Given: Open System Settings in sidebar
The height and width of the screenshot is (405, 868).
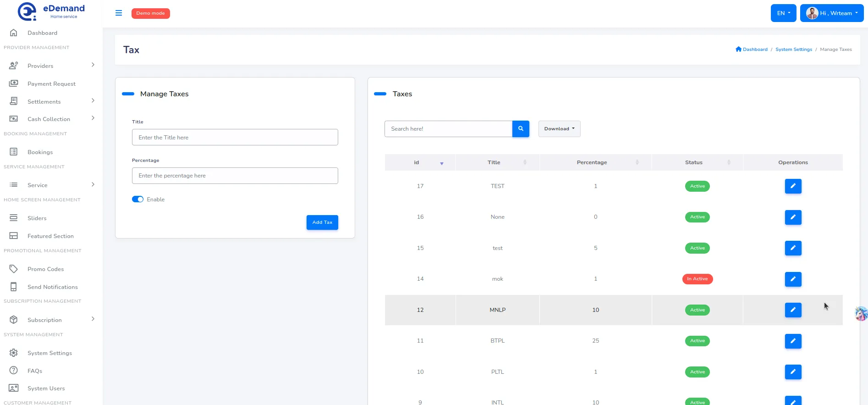Looking at the screenshot, I should (x=49, y=353).
